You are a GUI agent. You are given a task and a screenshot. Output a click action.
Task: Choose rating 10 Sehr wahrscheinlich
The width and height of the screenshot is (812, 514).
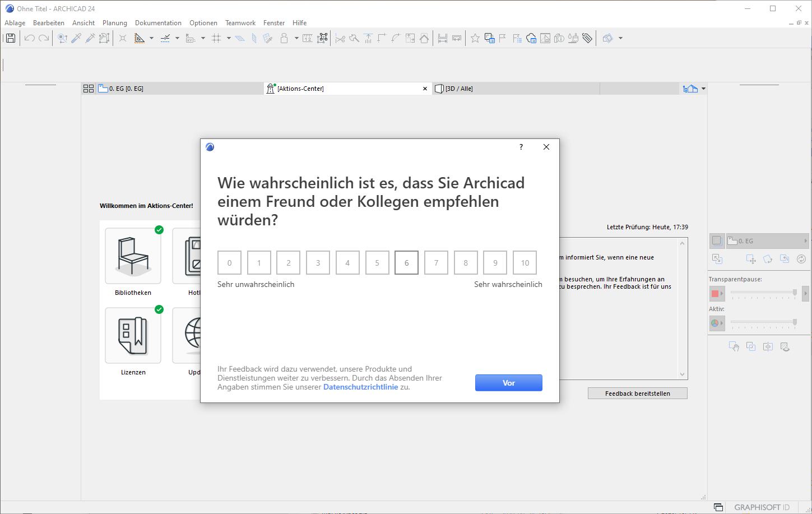click(x=525, y=263)
